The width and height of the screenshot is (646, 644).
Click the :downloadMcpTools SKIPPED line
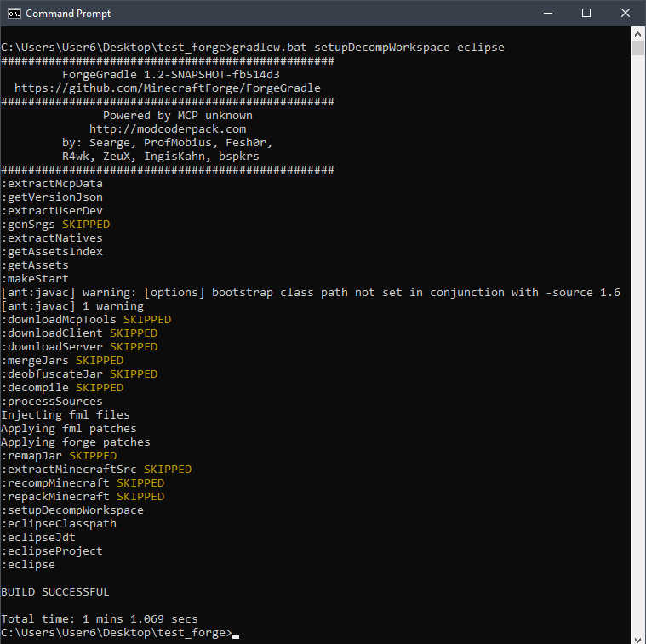[x=86, y=320]
